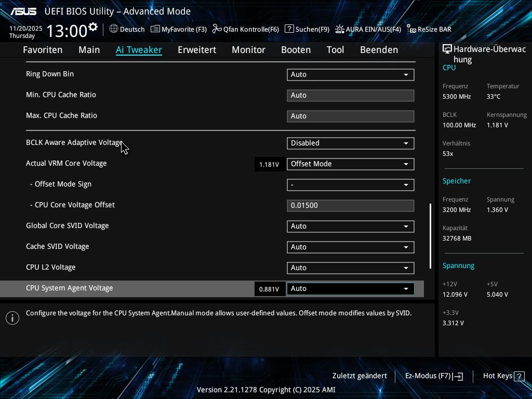
Task: Switch to Ez-Modus (F7)
Action: (428, 376)
